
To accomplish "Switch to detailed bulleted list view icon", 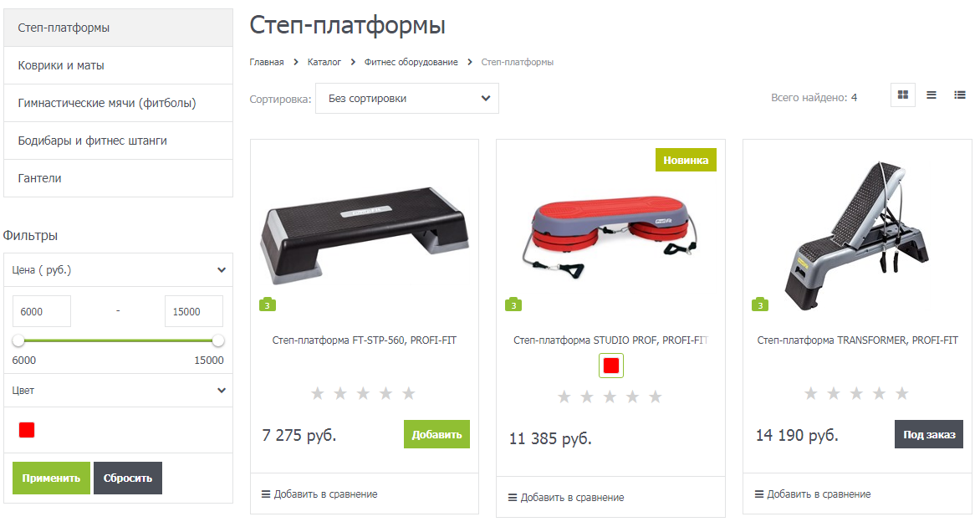I will (959, 95).
